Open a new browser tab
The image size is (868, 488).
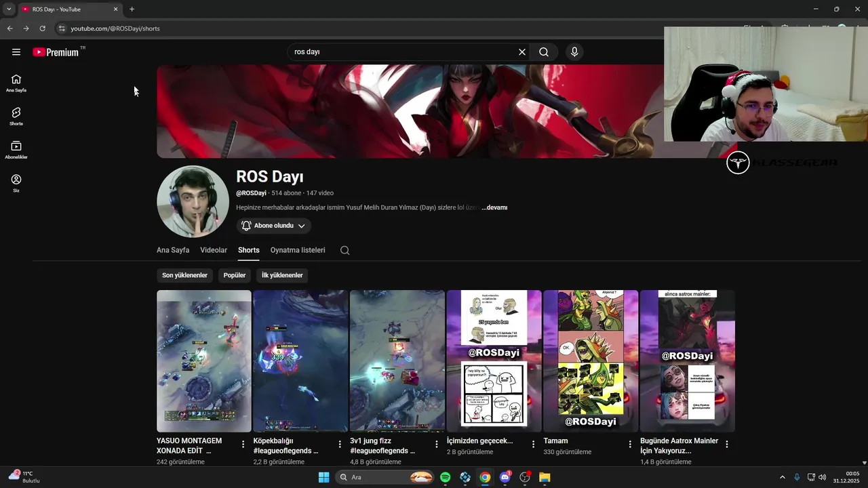coord(132,9)
